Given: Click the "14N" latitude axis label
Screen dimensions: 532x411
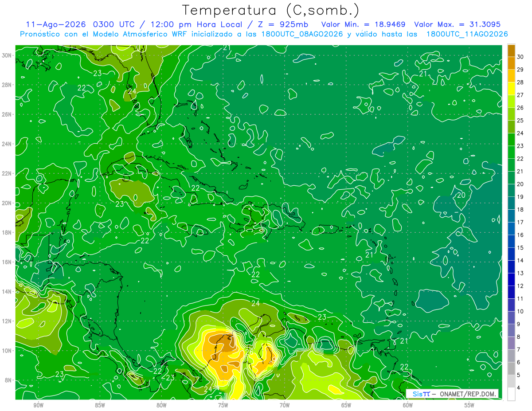Looking at the screenshot, I should (7, 291).
